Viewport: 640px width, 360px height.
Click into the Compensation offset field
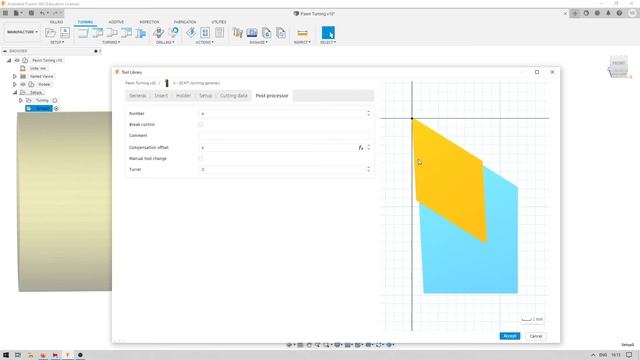click(278, 147)
